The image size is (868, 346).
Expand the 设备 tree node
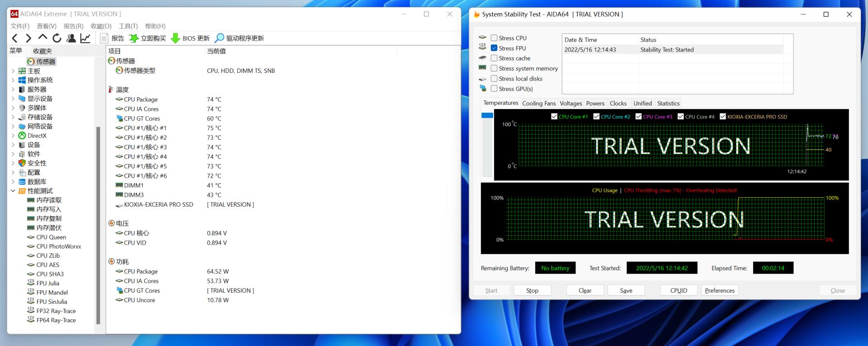13,145
